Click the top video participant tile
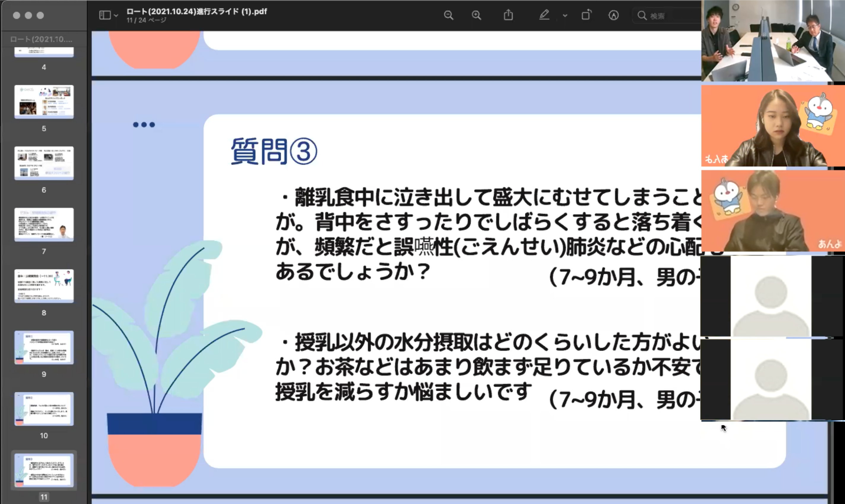 pos(773,41)
